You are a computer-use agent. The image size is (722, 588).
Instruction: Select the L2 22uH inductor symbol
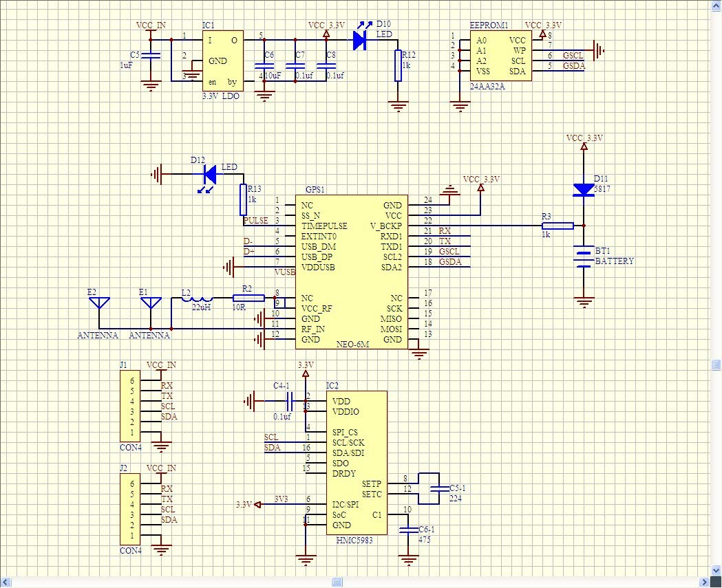(x=197, y=298)
